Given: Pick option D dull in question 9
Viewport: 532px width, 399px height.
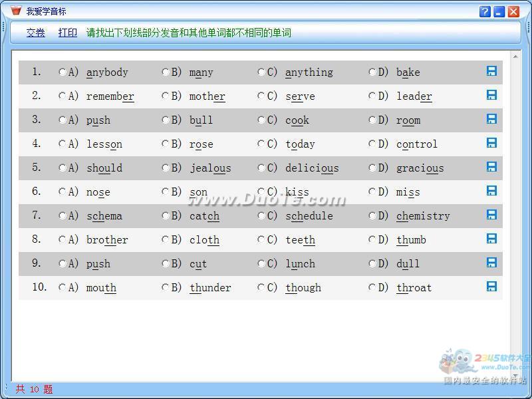Looking at the screenshot, I should tap(372, 263).
